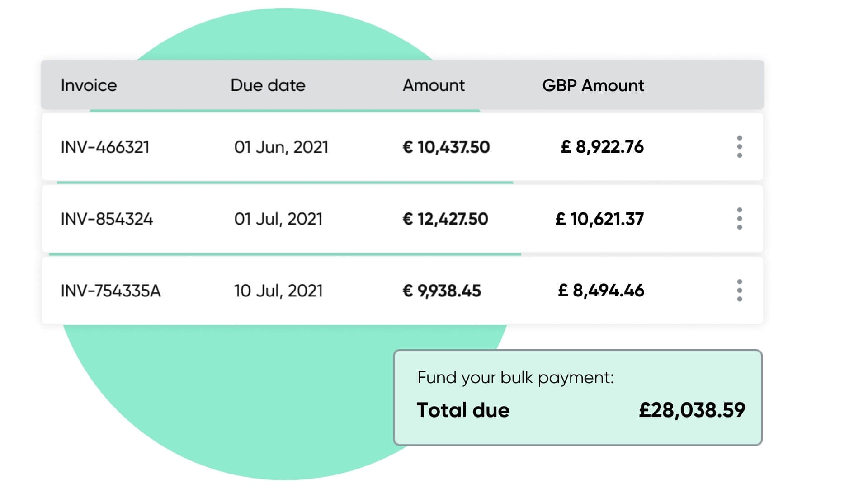The height and width of the screenshot is (488, 868).
Task: Click euro amount € 9,938.45
Action: (442, 291)
